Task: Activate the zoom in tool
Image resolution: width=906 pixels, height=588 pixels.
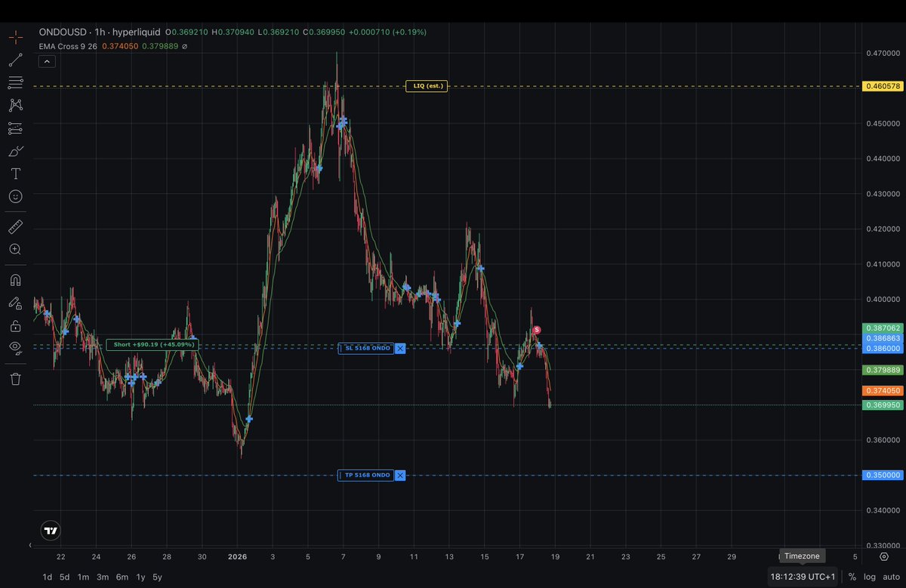Action: tap(15, 249)
